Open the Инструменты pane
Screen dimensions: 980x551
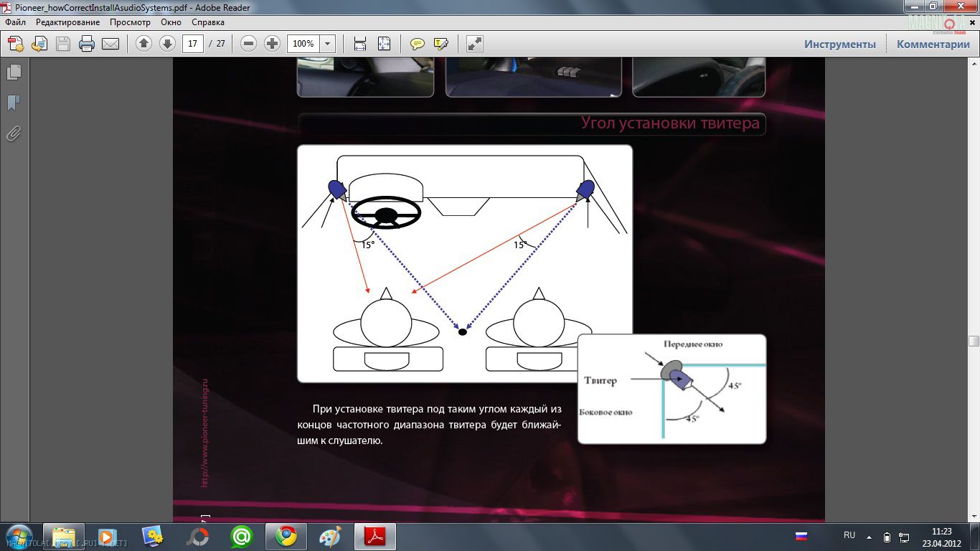(x=840, y=44)
